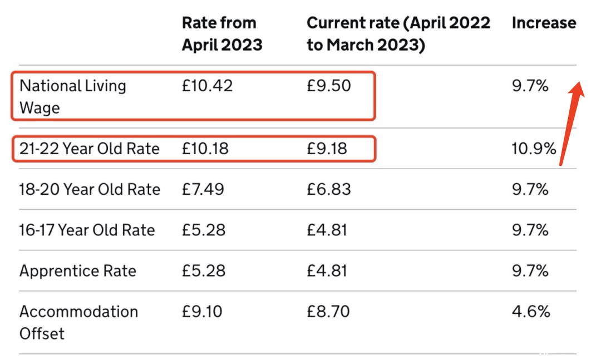The width and height of the screenshot is (601, 364).
Task: Click the red upward arrow annotation
Action: [572, 124]
